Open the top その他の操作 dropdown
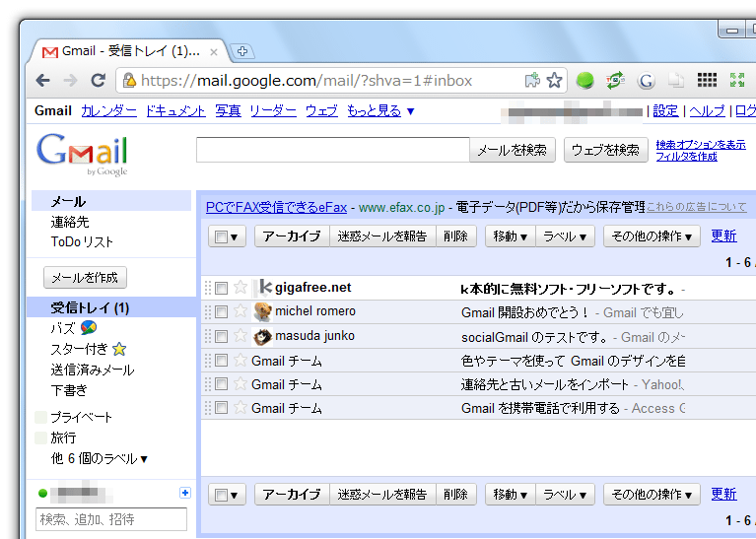The width and height of the screenshot is (756, 539). click(652, 236)
